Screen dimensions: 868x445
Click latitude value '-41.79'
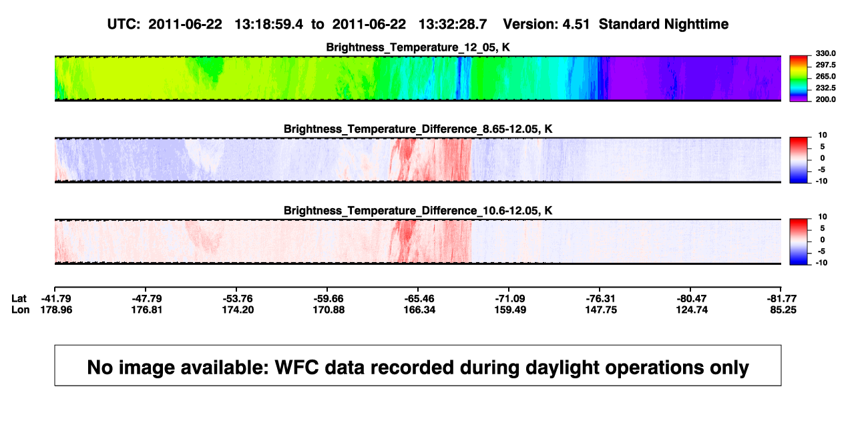pyautogui.click(x=55, y=298)
